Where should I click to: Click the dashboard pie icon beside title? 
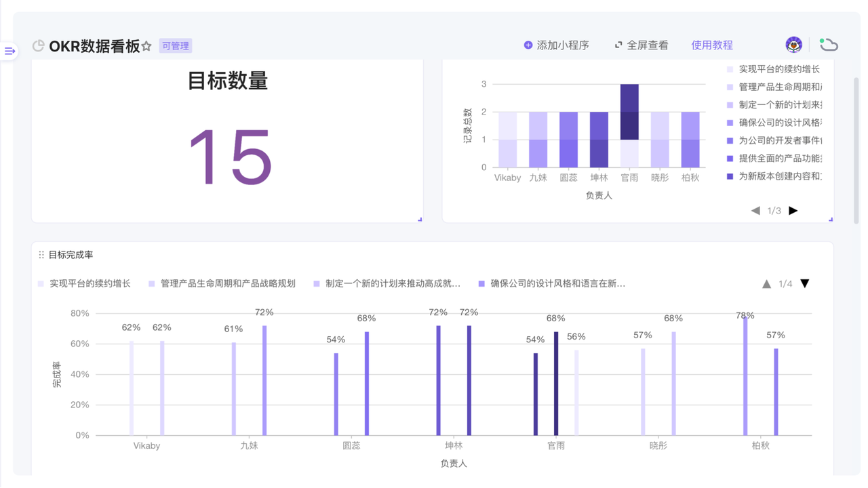click(x=39, y=46)
